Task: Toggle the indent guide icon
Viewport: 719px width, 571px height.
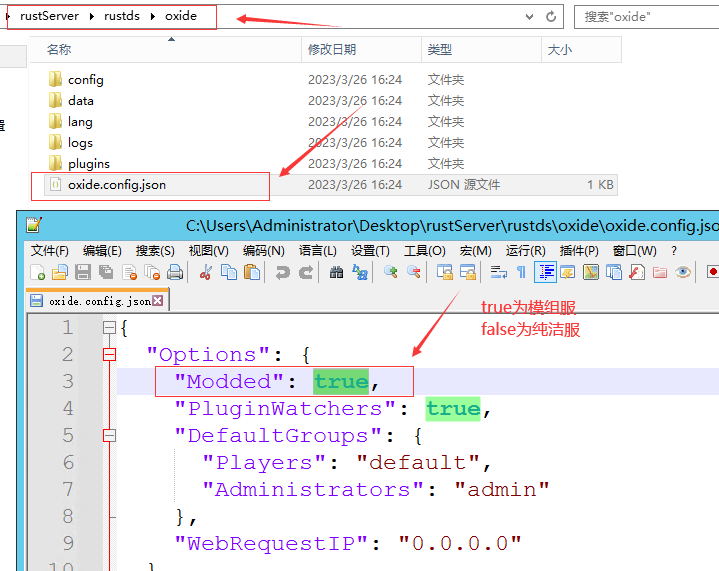Action: point(545,272)
